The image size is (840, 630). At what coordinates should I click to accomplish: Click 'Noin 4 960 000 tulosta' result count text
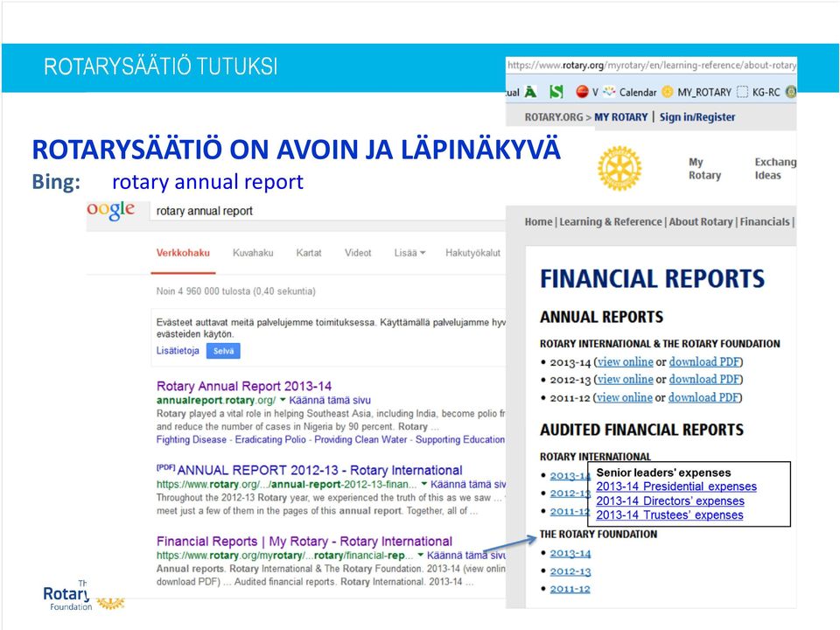point(235,291)
